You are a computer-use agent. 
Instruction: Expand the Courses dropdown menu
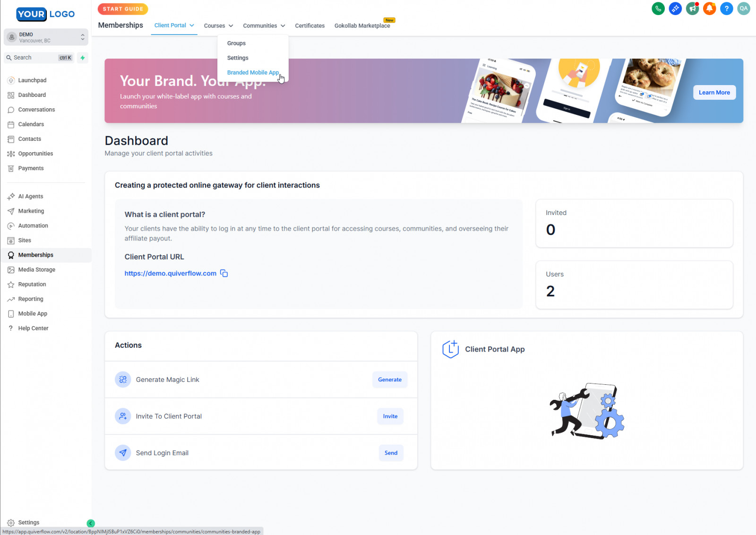[x=218, y=26]
